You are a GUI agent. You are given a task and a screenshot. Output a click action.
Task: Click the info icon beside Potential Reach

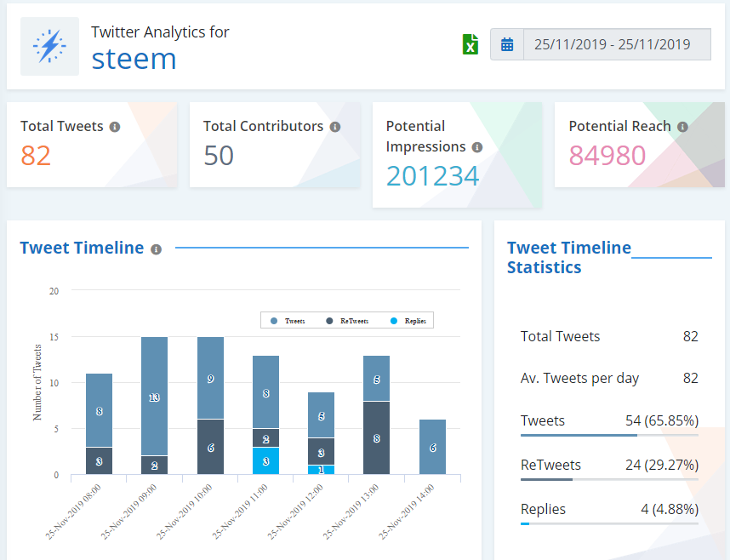pos(682,127)
